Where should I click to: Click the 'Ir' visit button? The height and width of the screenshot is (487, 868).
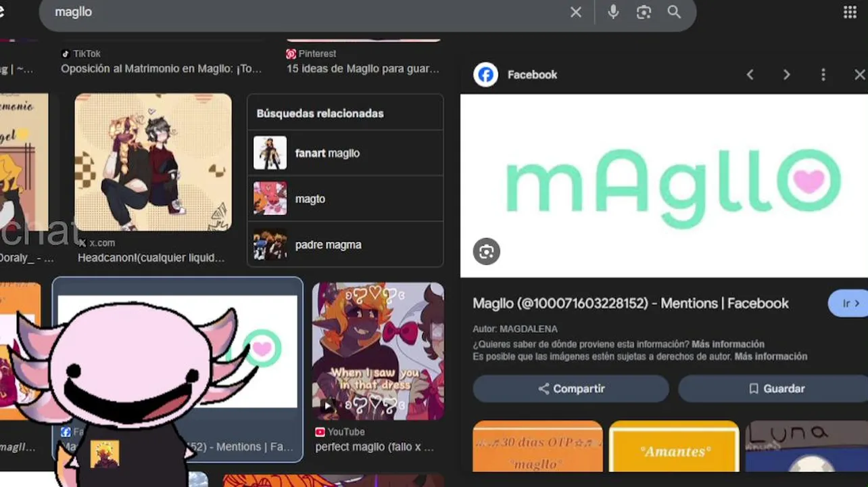(849, 303)
